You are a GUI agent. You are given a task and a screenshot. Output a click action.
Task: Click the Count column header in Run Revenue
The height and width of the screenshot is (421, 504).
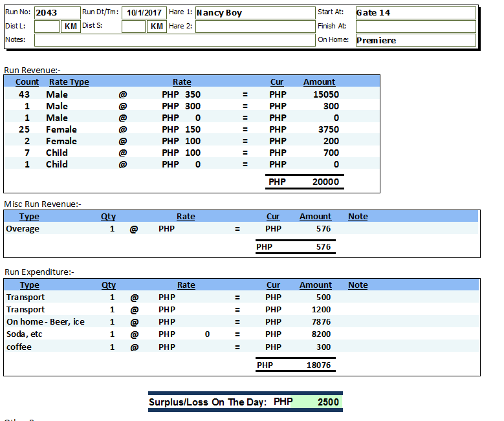click(27, 82)
